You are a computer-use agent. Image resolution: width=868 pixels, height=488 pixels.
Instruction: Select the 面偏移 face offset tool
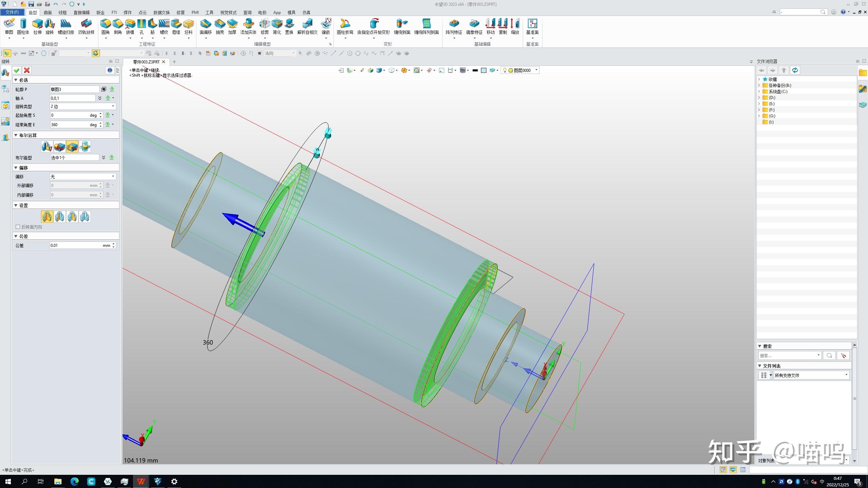click(206, 26)
